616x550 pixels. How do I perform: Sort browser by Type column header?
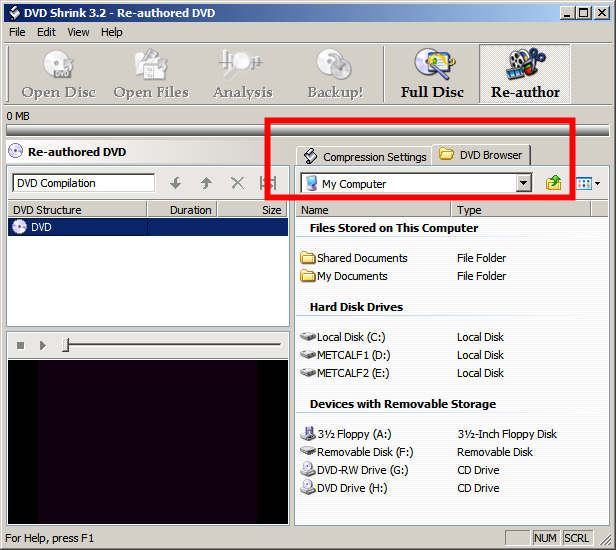[x=521, y=210]
